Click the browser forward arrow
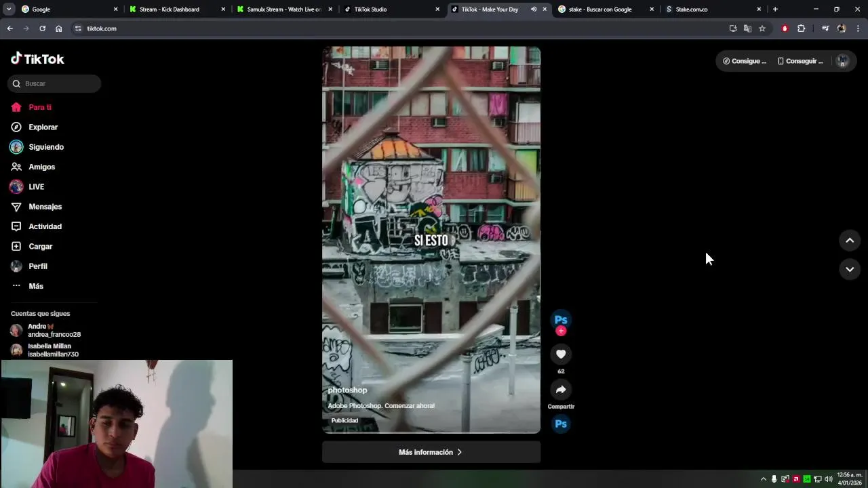This screenshot has width=868, height=488. click(x=26, y=28)
